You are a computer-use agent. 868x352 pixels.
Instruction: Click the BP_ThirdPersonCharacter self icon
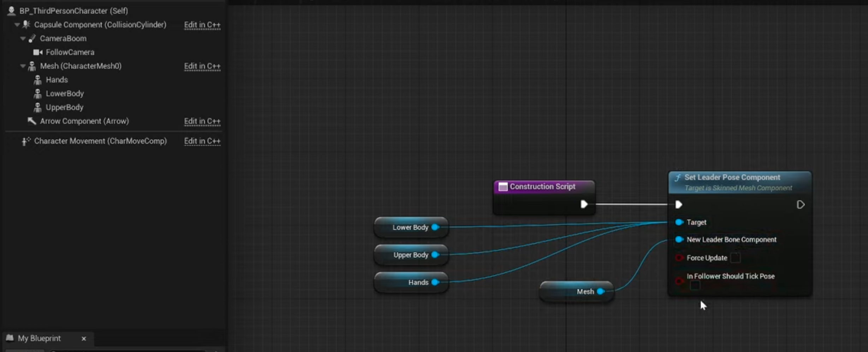click(x=11, y=11)
